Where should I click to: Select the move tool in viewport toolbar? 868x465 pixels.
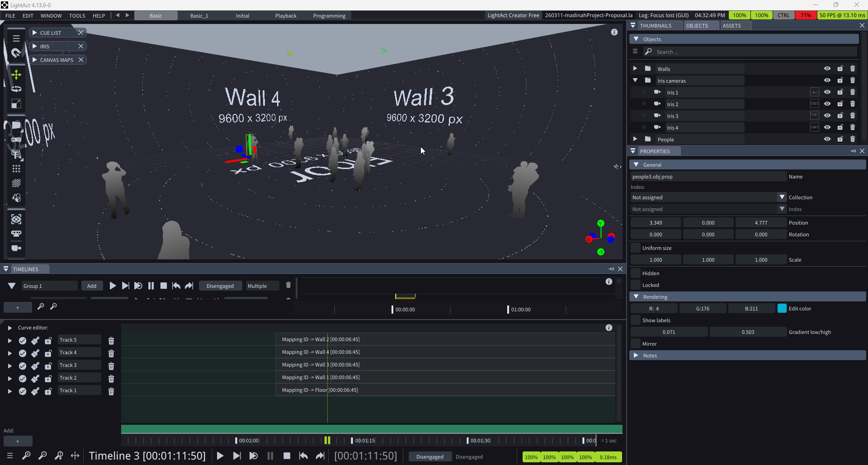click(16, 75)
